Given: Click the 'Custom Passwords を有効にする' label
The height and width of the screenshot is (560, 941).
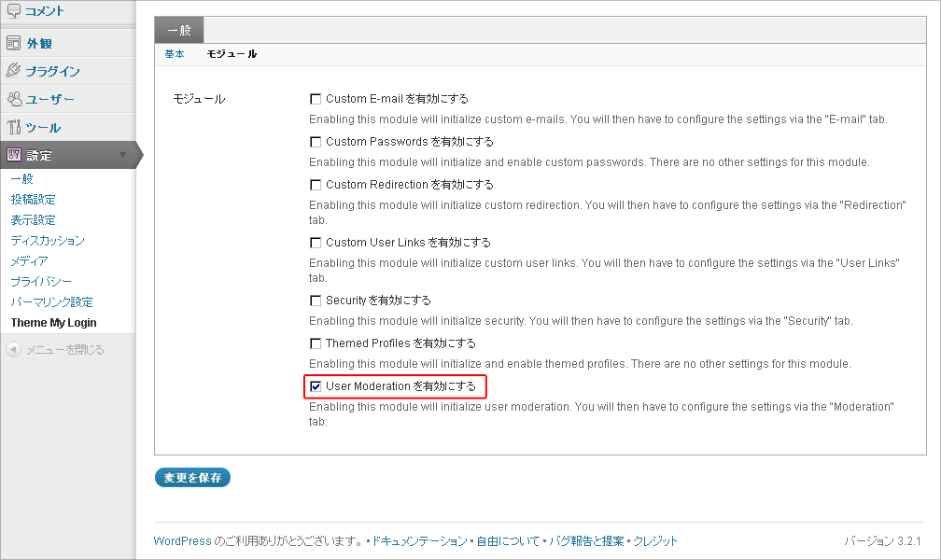Looking at the screenshot, I should (410, 142).
